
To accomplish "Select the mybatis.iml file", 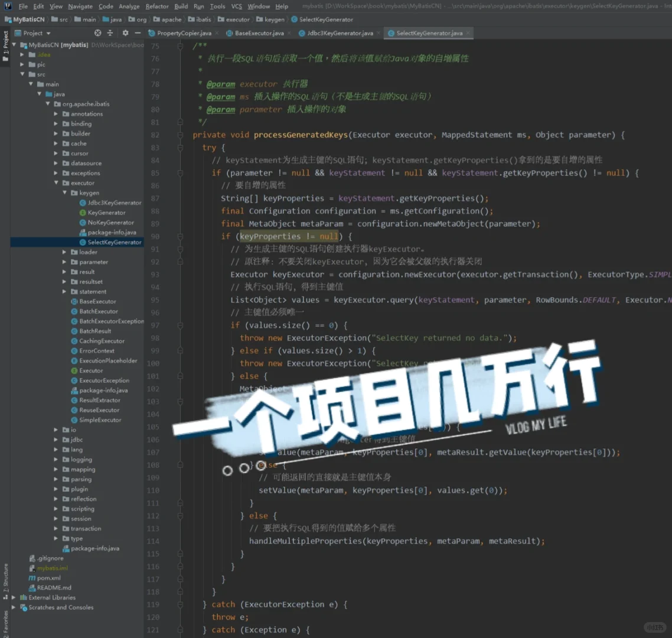I will [x=48, y=568].
